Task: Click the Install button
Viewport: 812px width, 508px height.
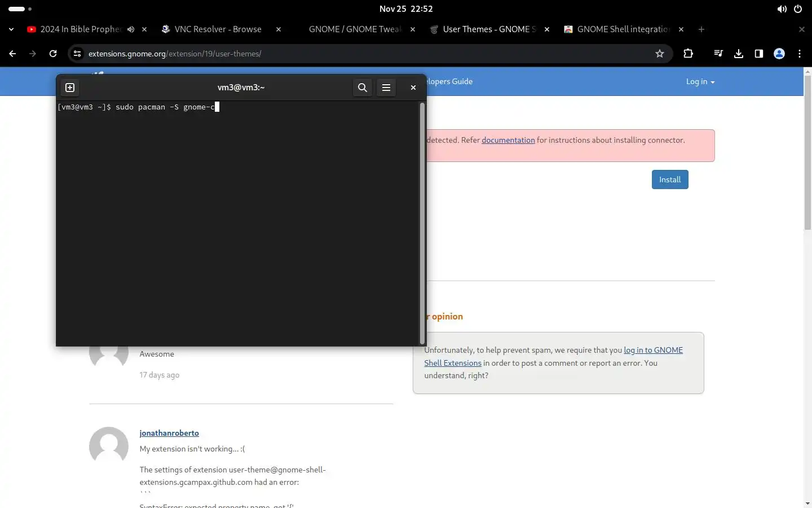Action: coord(670,179)
